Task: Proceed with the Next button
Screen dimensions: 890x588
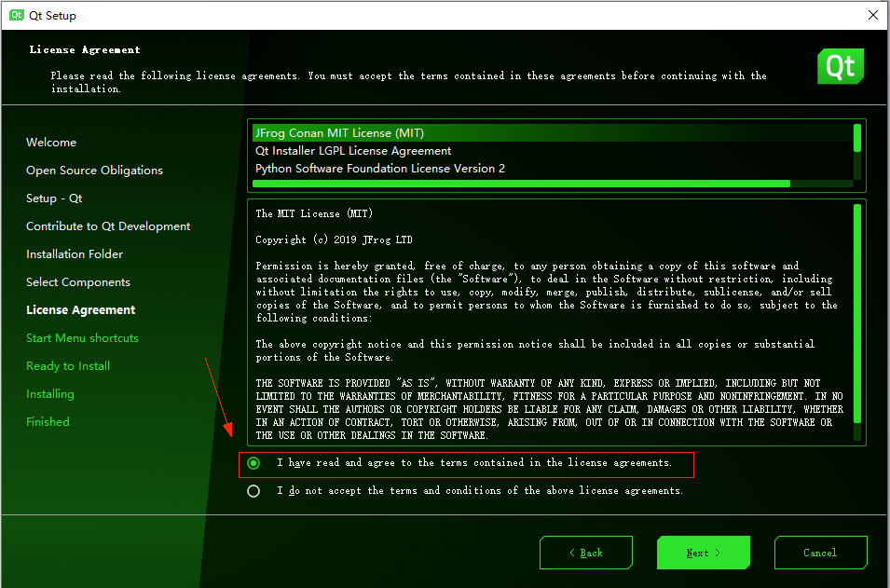Action: point(704,553)
